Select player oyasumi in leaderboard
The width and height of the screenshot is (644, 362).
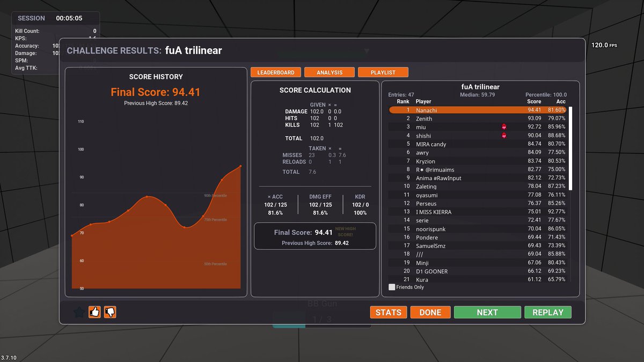point(478,195)
